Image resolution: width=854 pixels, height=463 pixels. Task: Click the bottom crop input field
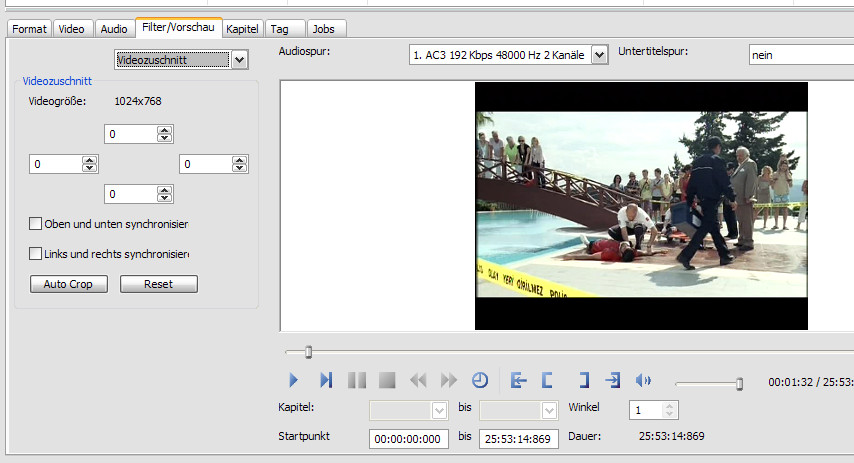pyautogui.click(x=131, y=194)
